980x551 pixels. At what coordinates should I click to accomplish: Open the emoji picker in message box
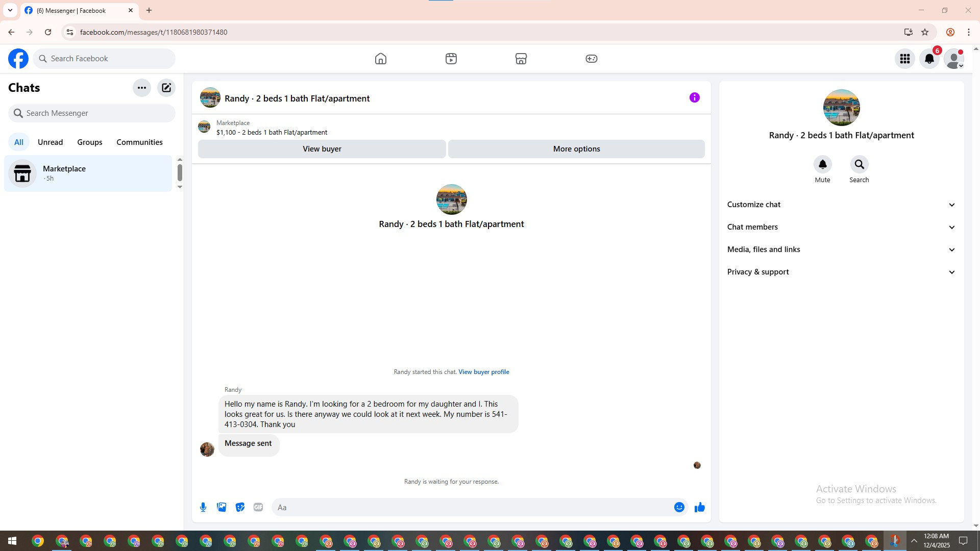pyautogui.click(x=679, y=507)
